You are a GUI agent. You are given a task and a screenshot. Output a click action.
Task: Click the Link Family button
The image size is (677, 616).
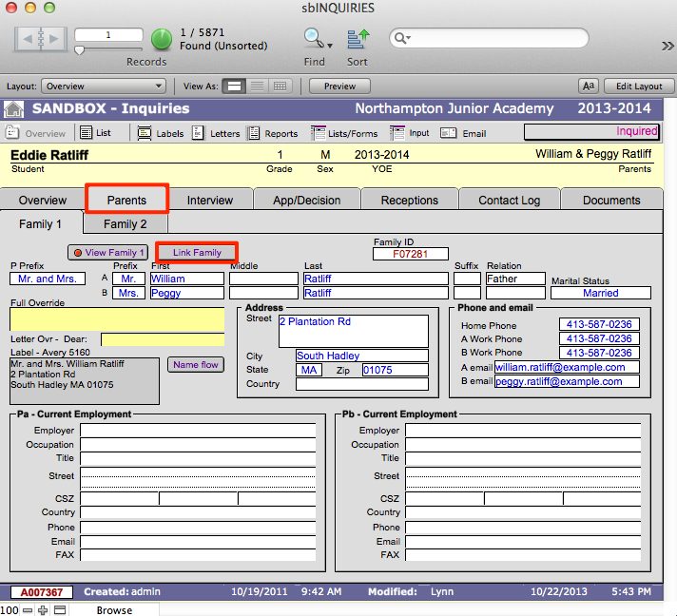point(197,252)
